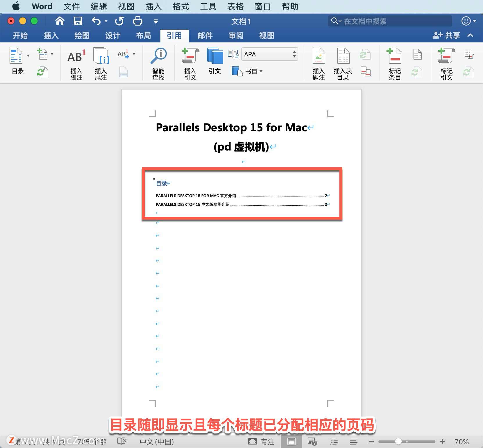Screen dimensions: 483x448
Task: Open the 引文 citations book icon
Action: coord(215,62)
